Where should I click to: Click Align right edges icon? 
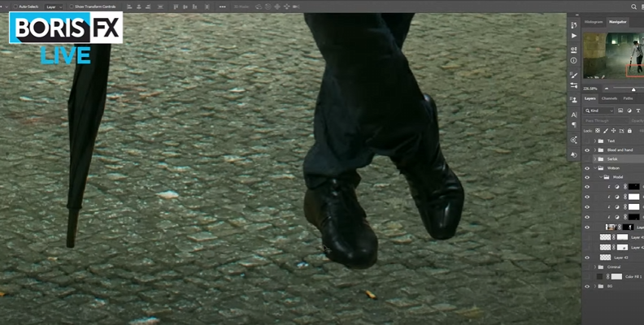pos(148,6)
